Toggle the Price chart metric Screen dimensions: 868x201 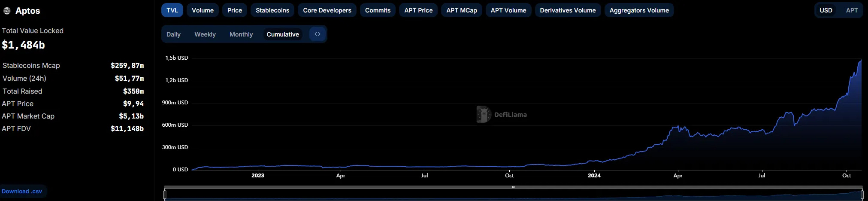coord(235,10)
